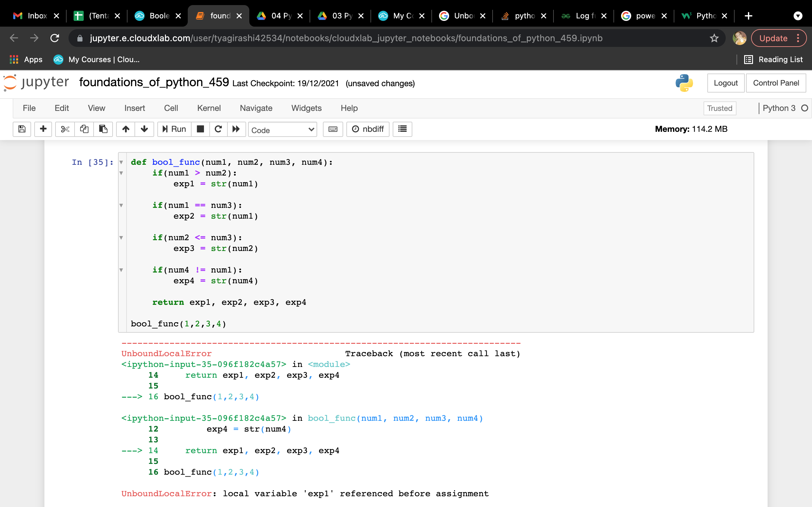This screenshot has height=507, width=812.
Task: Save notebook with the floppy disk icon
Action: pyautogui.click(x=22, y=129)
